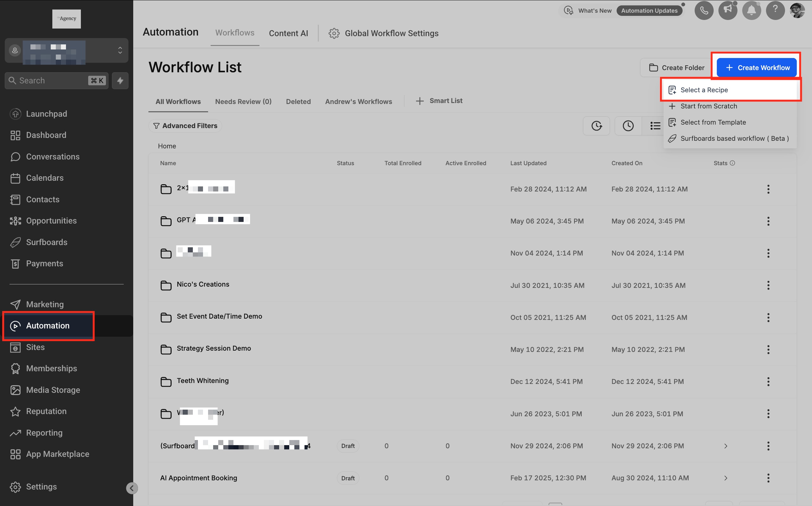The height and width of the screenshot is (506, 812).
Task: Click the list view icon
Action: point(655,126)
